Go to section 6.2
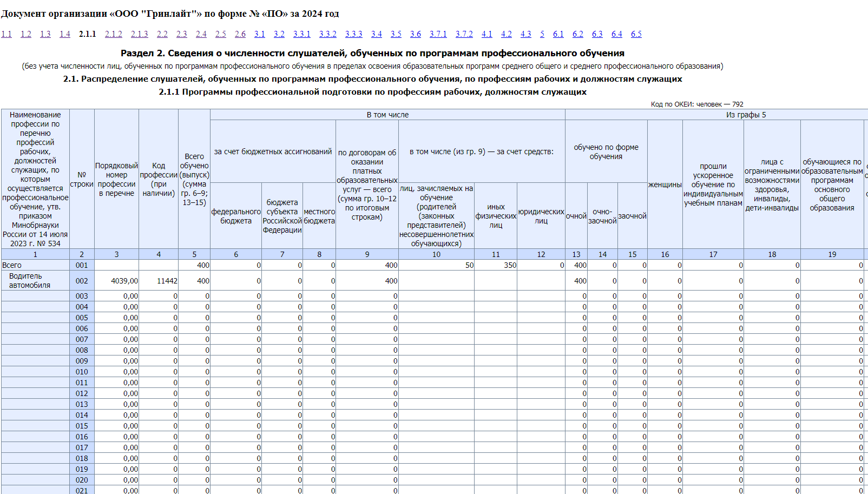The height and width of the screenshot is (494, 868). [578, 34]
